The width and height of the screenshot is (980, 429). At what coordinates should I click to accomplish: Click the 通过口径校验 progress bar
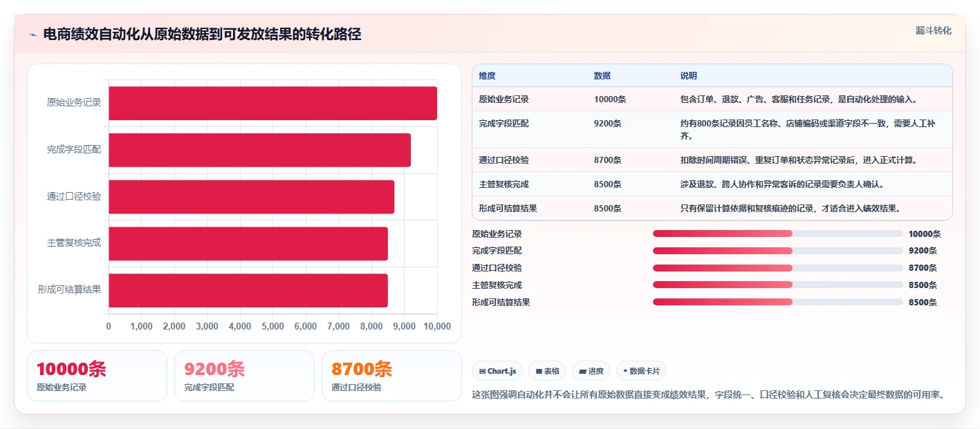pyautogui.click(x=778, y=268)
